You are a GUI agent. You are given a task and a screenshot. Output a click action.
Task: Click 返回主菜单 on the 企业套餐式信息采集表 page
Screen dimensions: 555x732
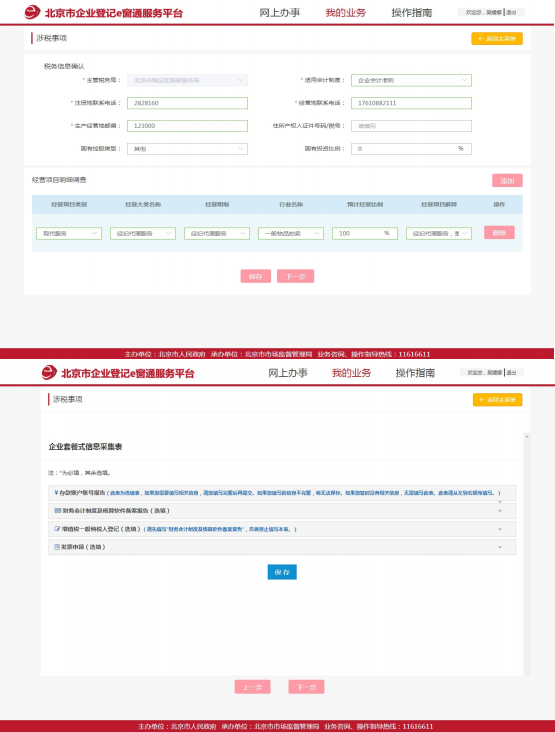coord(497,400)
